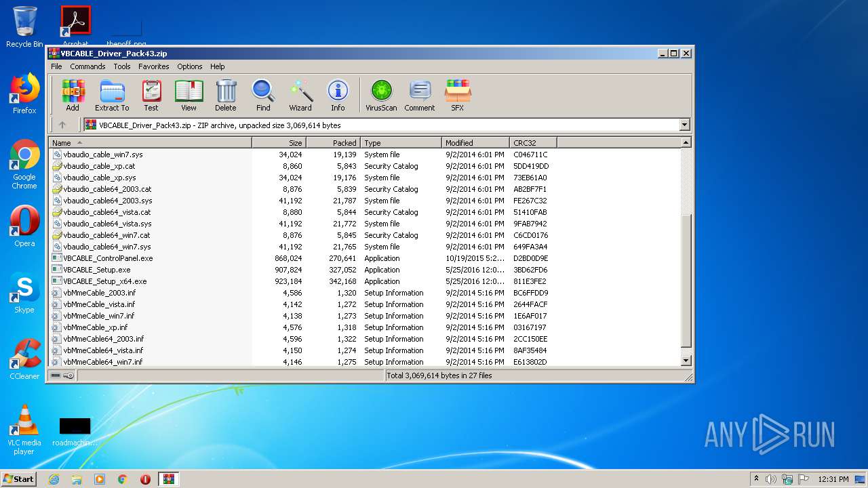This screenshot has height=488, width=868.
Task: Click the SFX toolbar icon
Action: point(458,96)
